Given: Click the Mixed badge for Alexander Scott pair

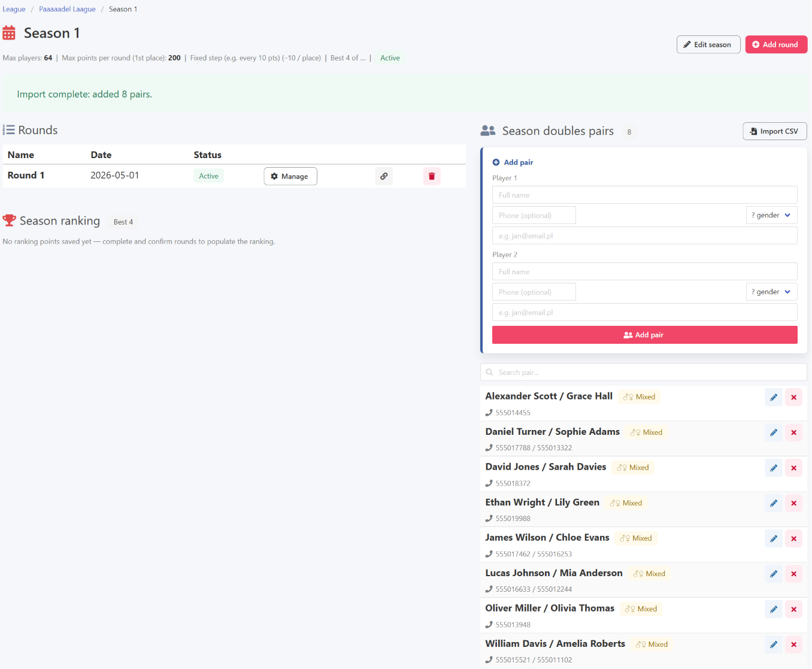Looking at the screenshot, I should pyautogui.click(x=639, y=397).
